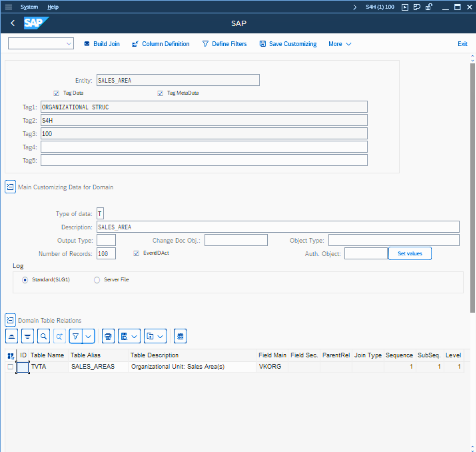Open the More dropdown in toolbar

coord(339,44)
